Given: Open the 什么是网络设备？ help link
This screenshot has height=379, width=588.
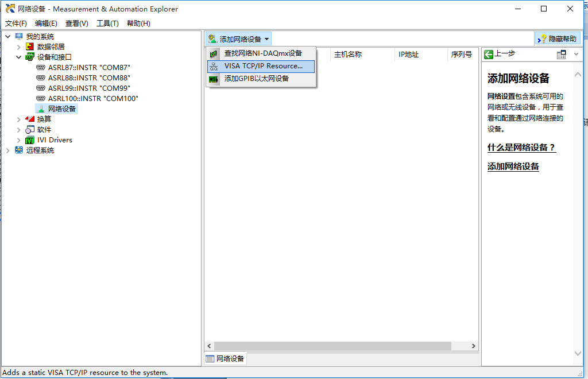Looking at the screenshot, I should coord(521,147).
